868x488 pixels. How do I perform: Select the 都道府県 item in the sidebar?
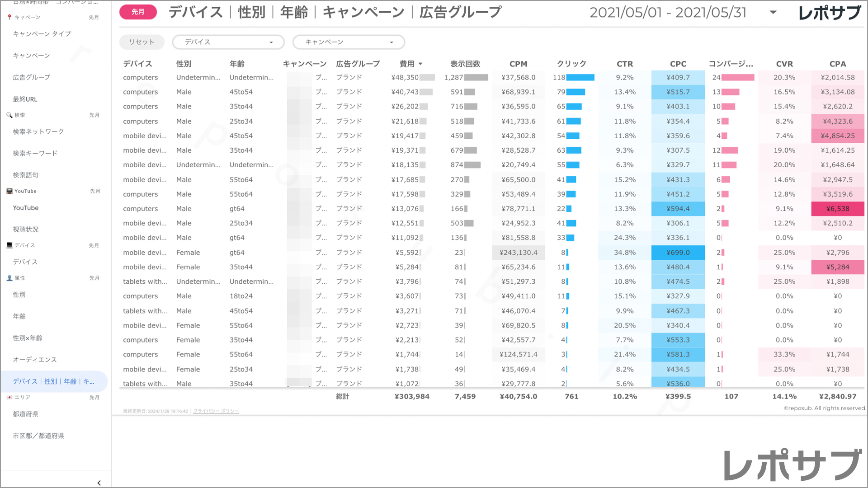pos(26,414)
